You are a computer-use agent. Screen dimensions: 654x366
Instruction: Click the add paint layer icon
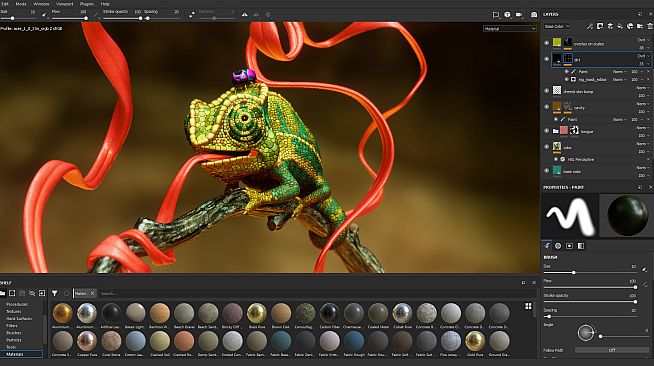tap(610, 27)
